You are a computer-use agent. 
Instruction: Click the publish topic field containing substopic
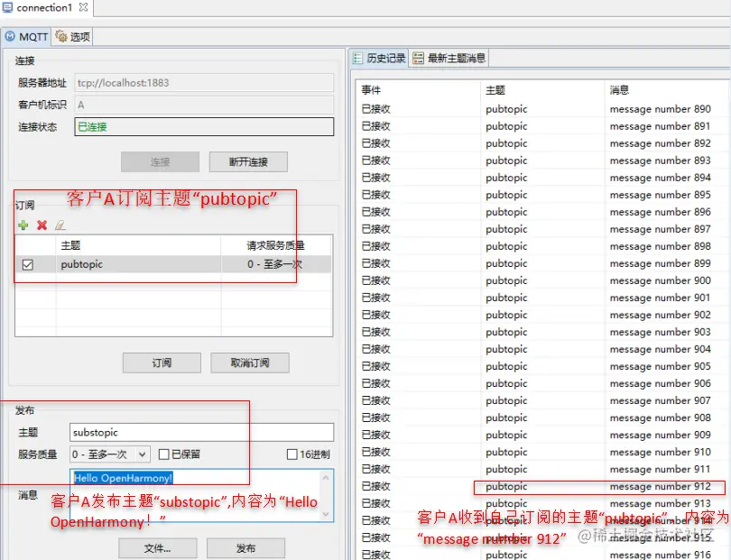202,432
